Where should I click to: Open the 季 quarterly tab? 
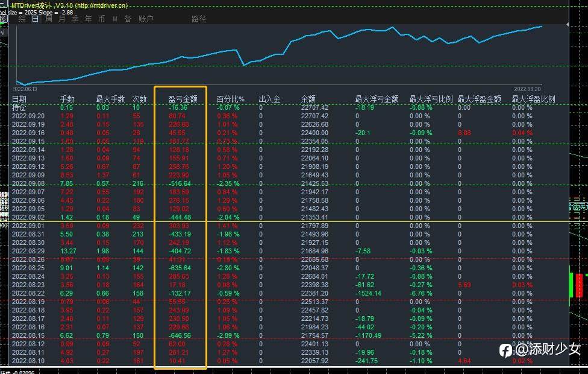click(75, 19)
